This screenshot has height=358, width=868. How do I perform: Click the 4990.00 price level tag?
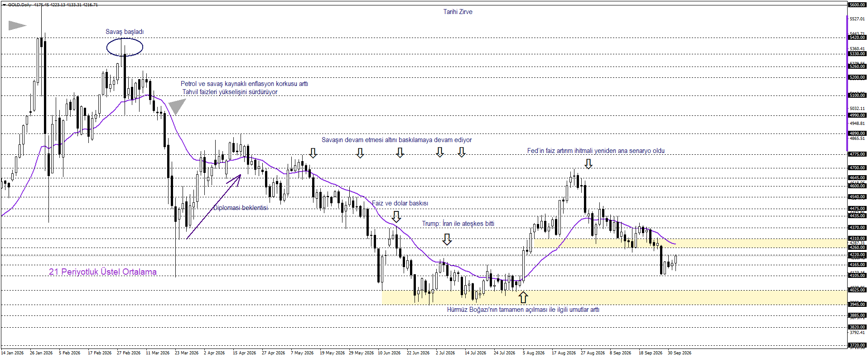[857, 115]
